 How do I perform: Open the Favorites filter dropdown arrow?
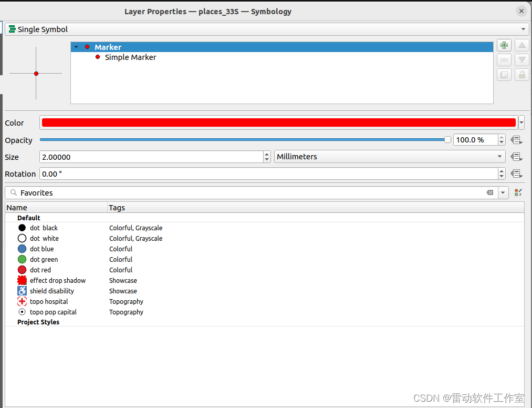(x=503, y=192)
